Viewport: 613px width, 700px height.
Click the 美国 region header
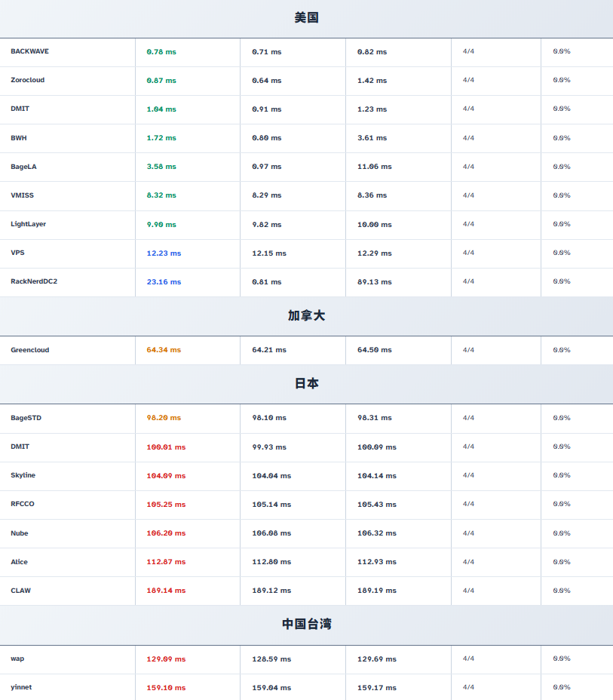[x=306, y=17]
